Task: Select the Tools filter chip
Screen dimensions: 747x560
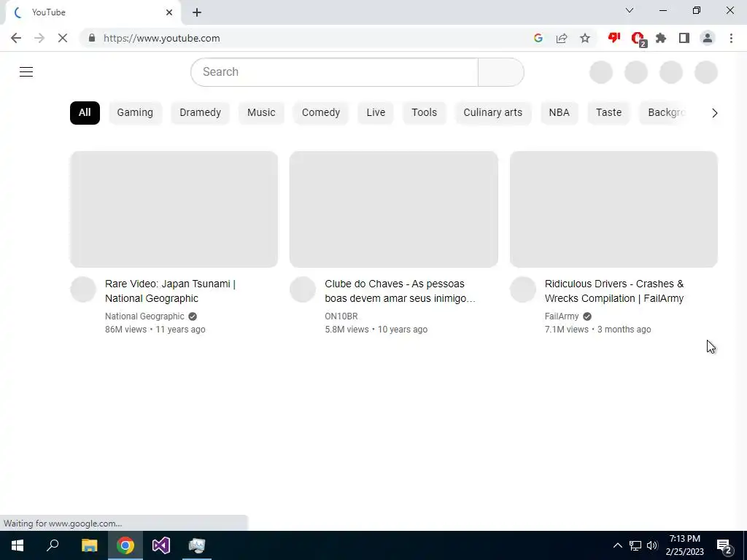Action: (424, 113)
